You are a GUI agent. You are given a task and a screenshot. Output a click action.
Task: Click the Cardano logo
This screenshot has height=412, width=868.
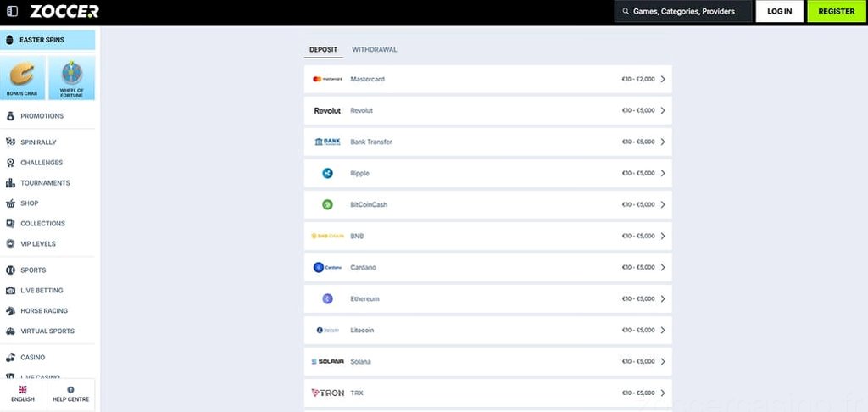point(327,268)
